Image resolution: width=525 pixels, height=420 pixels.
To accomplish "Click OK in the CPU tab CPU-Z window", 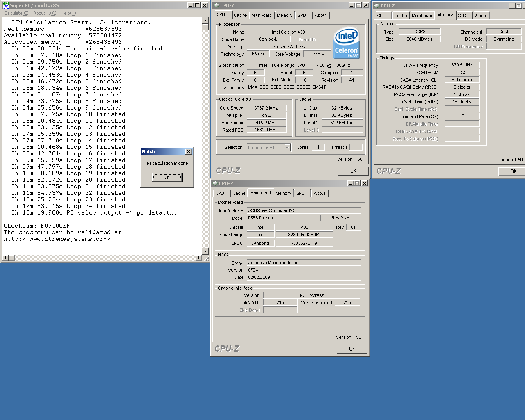I will pyautogui.click(x=353, y=171).
